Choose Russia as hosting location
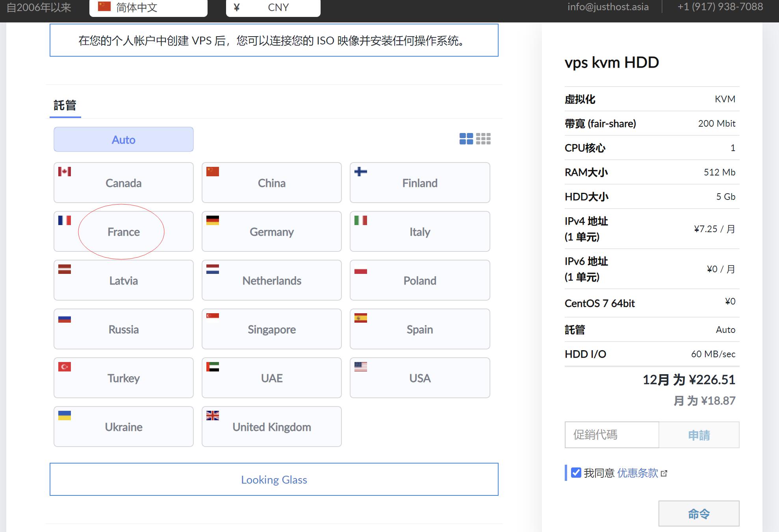The image size is (779, 532). [x=124, y=329]
